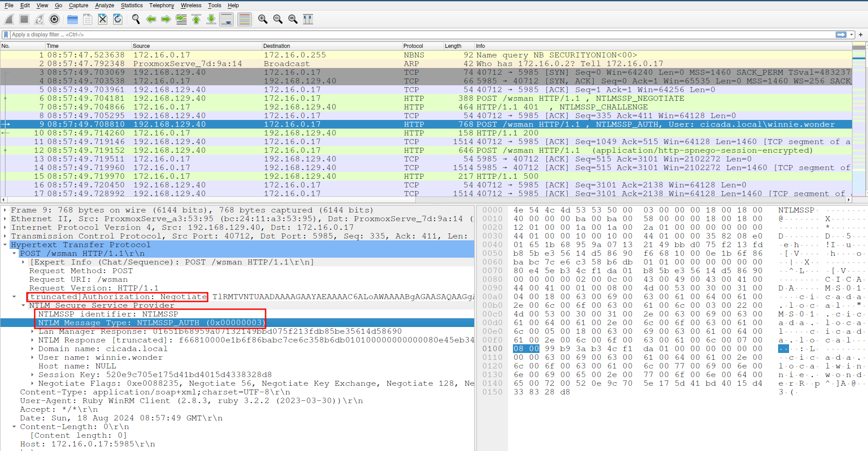Sort packets by Info column
Viewport: 868px width, 451px height.
click(x=663, y=46)
